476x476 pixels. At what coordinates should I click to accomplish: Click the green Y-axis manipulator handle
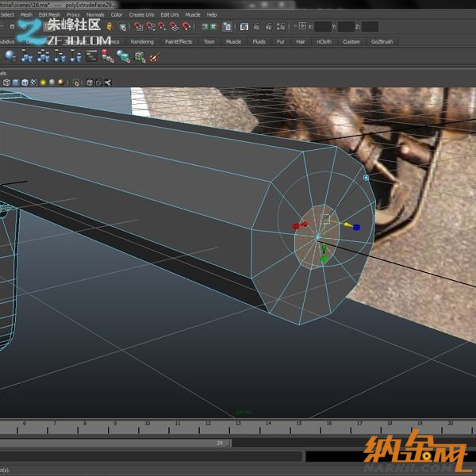tap(324, 258)
